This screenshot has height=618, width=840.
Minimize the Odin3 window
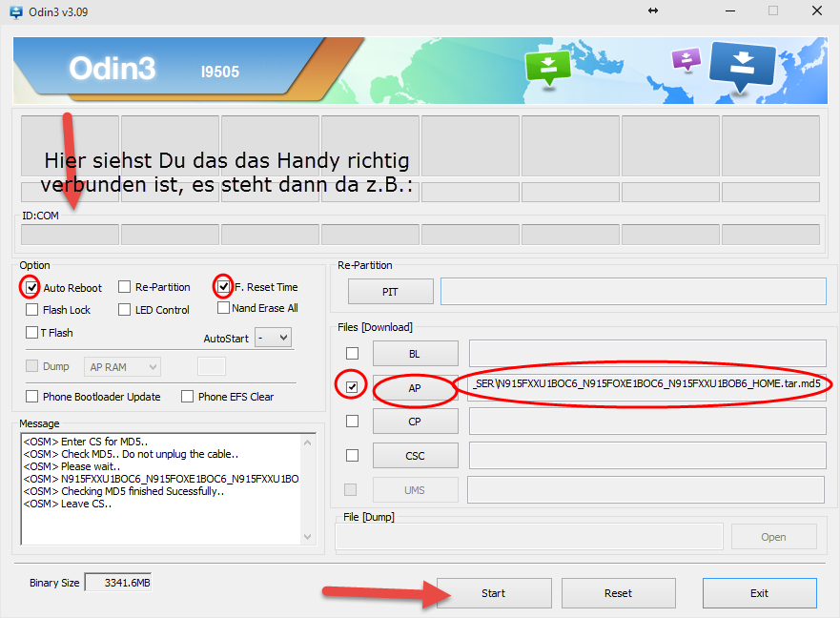click(730, 10)
